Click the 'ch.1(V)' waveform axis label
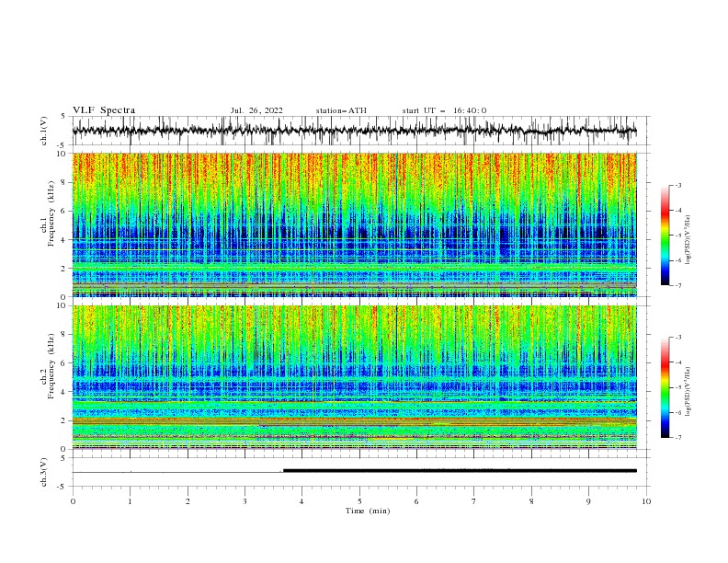The height and width of the screenshot is (563, 728). 44,131
